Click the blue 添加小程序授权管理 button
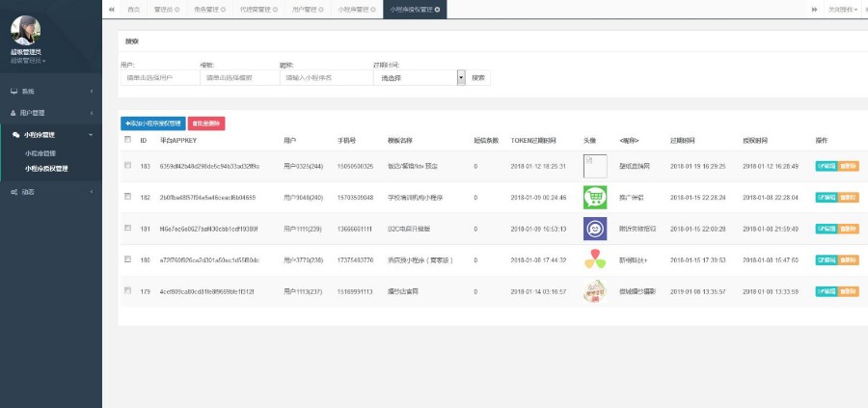This screenshot has height=408, width=868. tap(152, 123)
